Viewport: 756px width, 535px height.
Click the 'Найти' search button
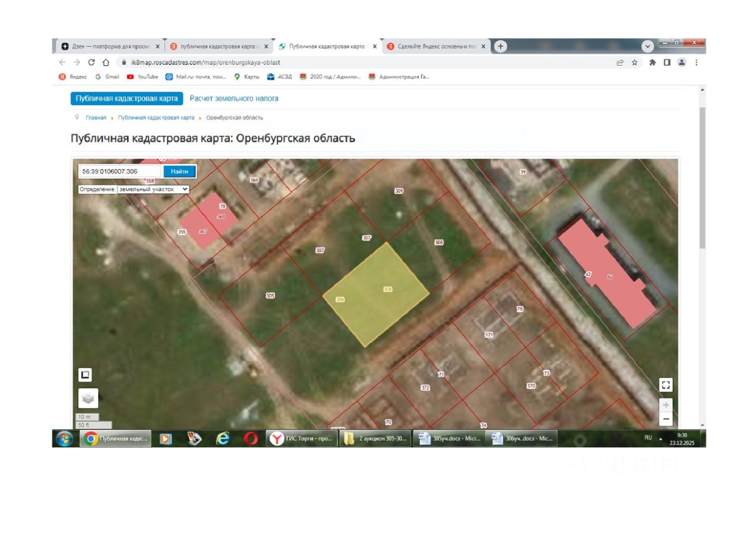(x=180, y=171)
